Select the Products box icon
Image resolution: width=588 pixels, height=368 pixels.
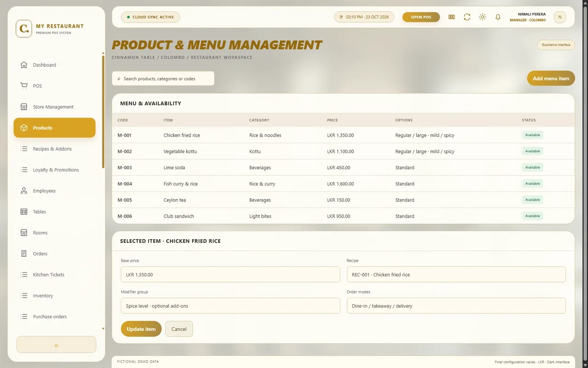click(24, 128)
